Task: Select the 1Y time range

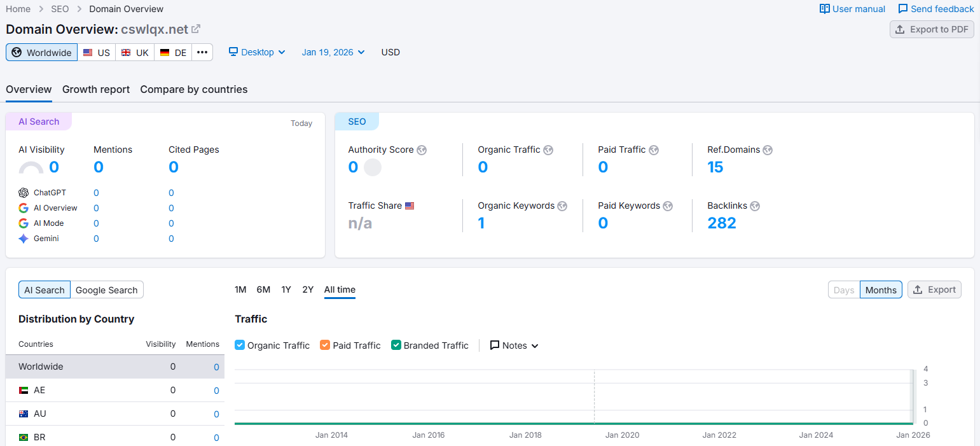Action: (286, 289)
